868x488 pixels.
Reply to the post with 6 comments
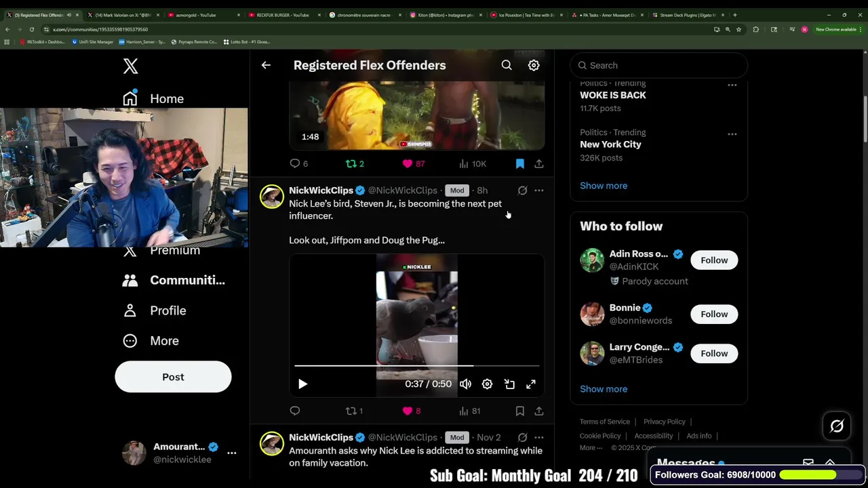(299, 163)
